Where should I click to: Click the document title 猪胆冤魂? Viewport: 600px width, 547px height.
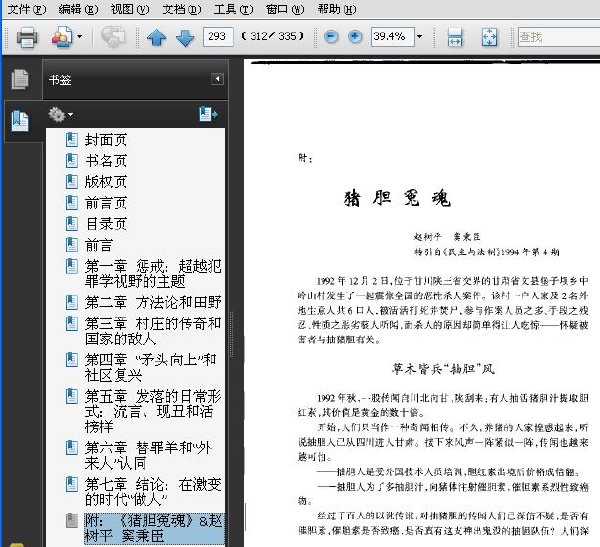pos(397,198)
